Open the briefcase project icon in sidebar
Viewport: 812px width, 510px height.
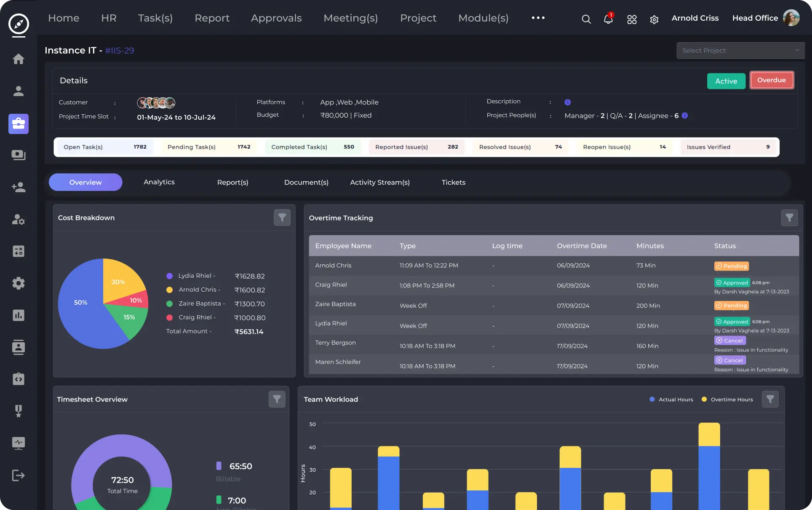(x=18, y=123)
